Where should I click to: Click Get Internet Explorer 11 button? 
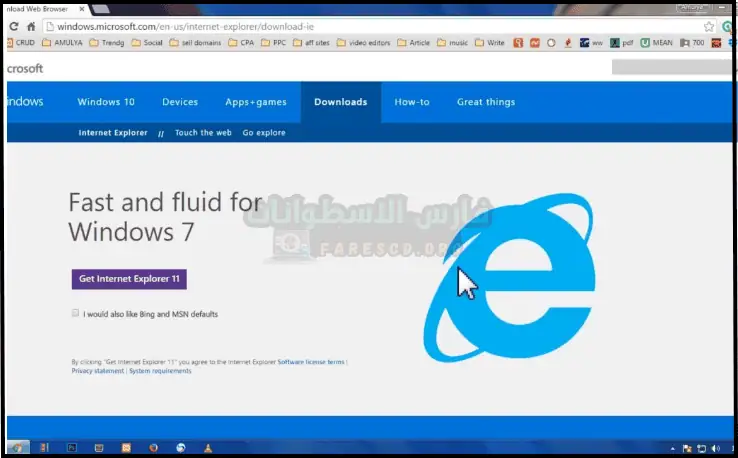129,279
